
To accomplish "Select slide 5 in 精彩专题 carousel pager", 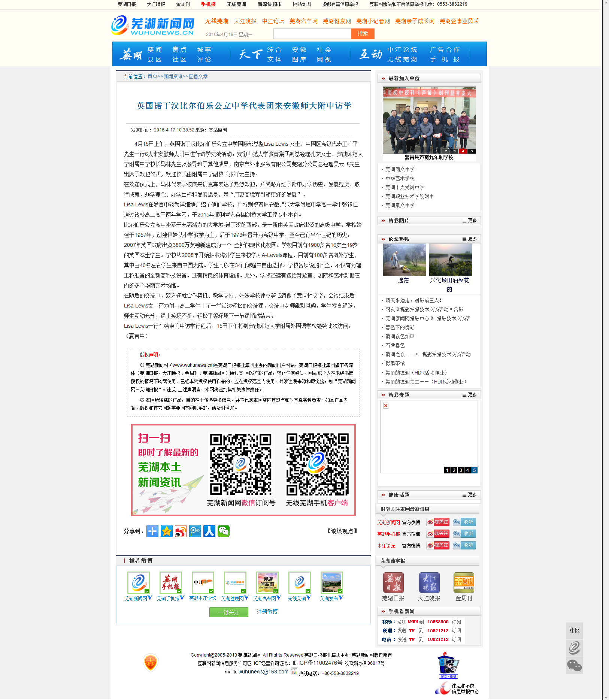I will pyautogui.click(x=474, y=470).
